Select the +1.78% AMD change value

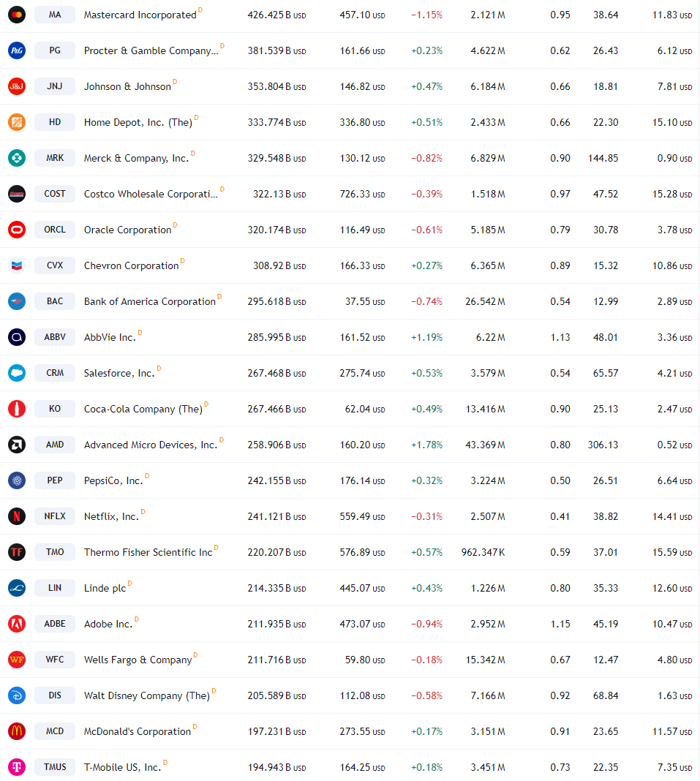pos(426,445)
